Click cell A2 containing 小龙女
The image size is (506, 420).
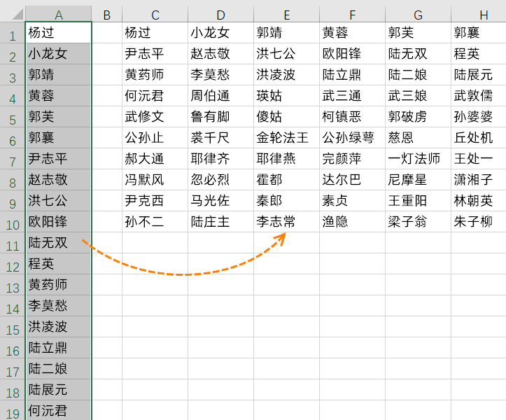(x=58, y=53)
